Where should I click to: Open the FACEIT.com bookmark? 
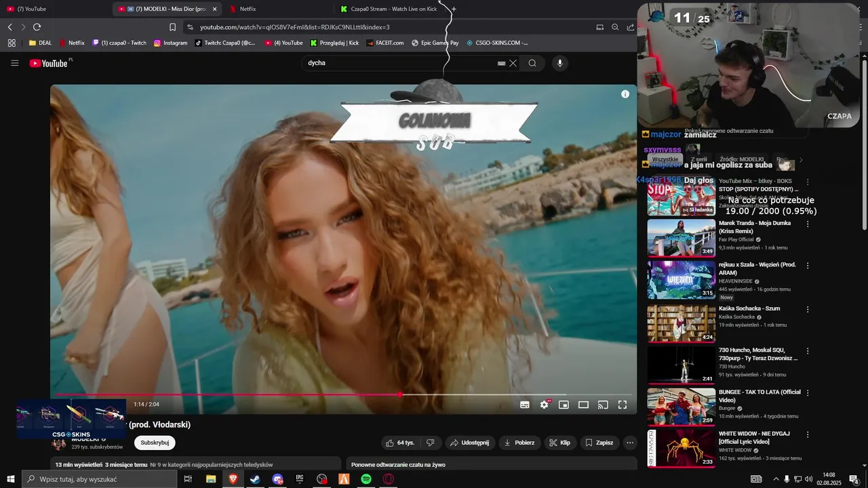click(384, 43)
